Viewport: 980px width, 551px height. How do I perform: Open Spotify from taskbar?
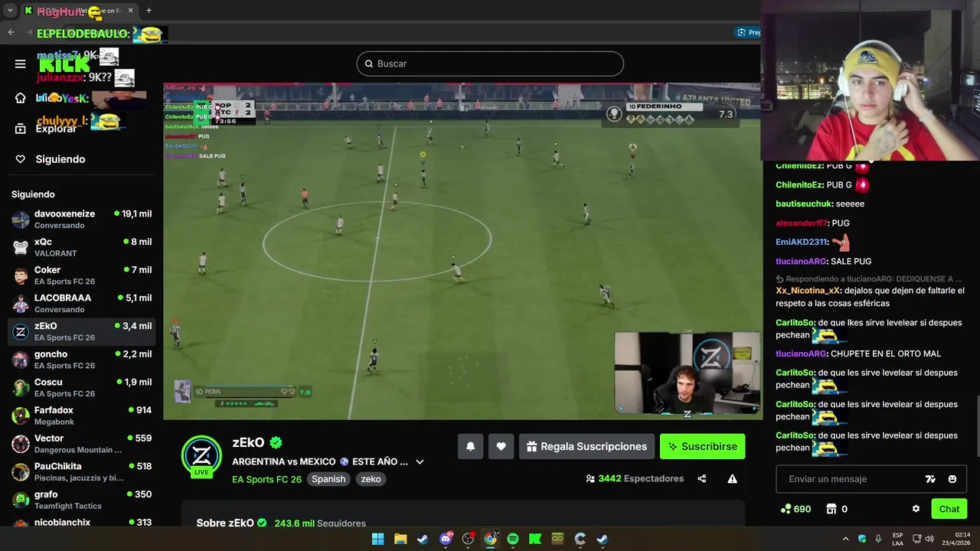pos(513,539)
